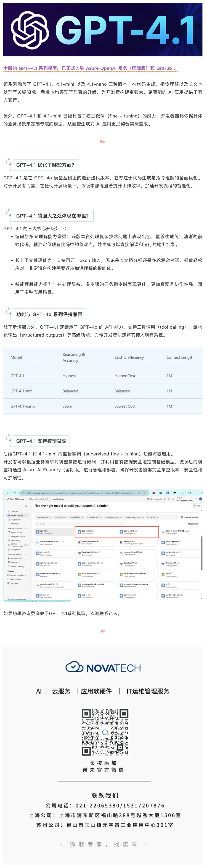Viewport: 207px width, 868px height.
Task: Open the o3-mini model card
Action: tap(54, 553)
